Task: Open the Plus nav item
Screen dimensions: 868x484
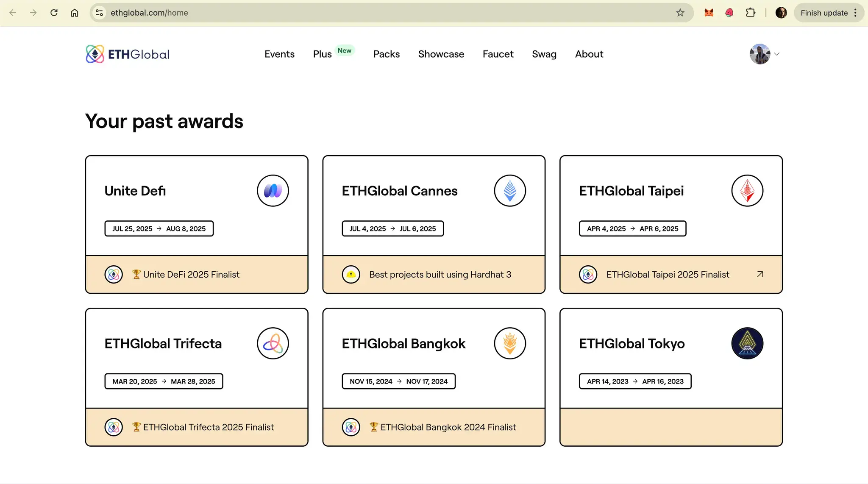Action: point(322,54)
